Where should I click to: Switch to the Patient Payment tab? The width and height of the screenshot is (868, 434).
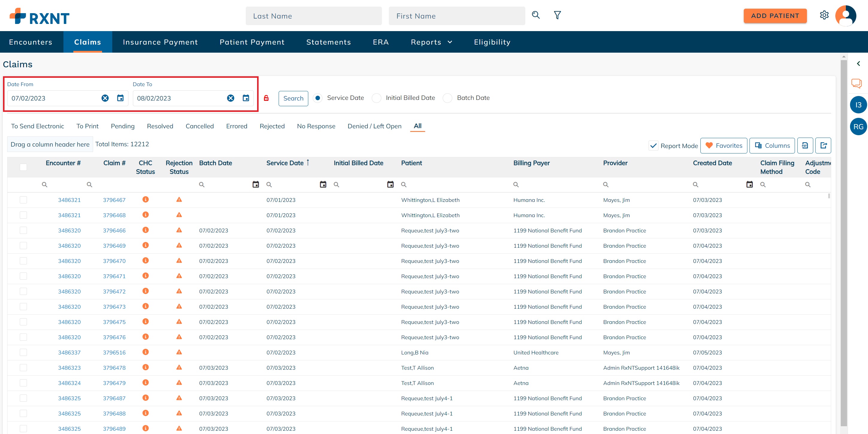click(252, 42)
